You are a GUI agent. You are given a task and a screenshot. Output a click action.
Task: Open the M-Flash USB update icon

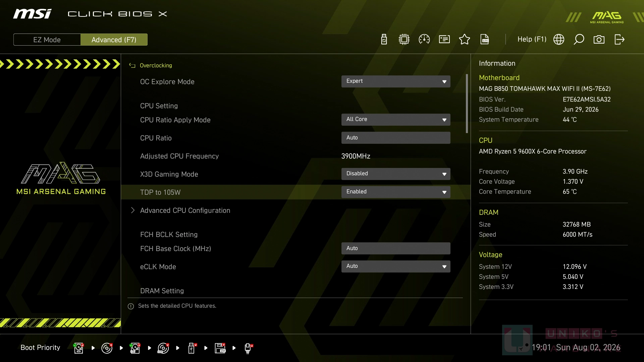[x=384, y=40]
